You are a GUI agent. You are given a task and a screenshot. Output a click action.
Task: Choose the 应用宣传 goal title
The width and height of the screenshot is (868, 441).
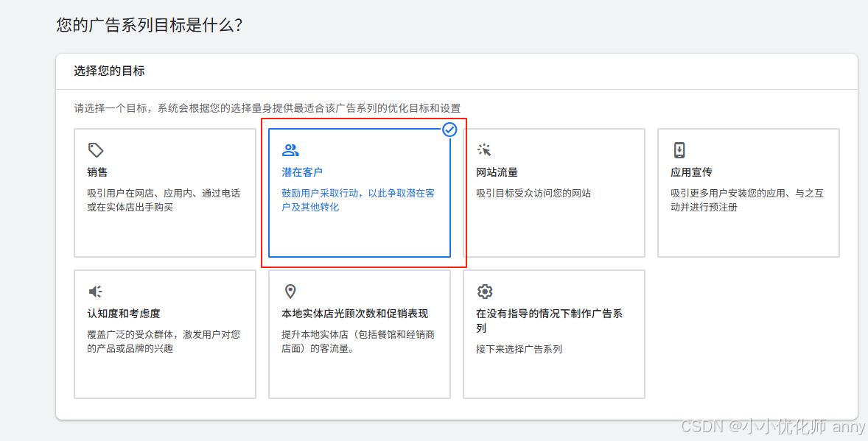tap(691, 172)
